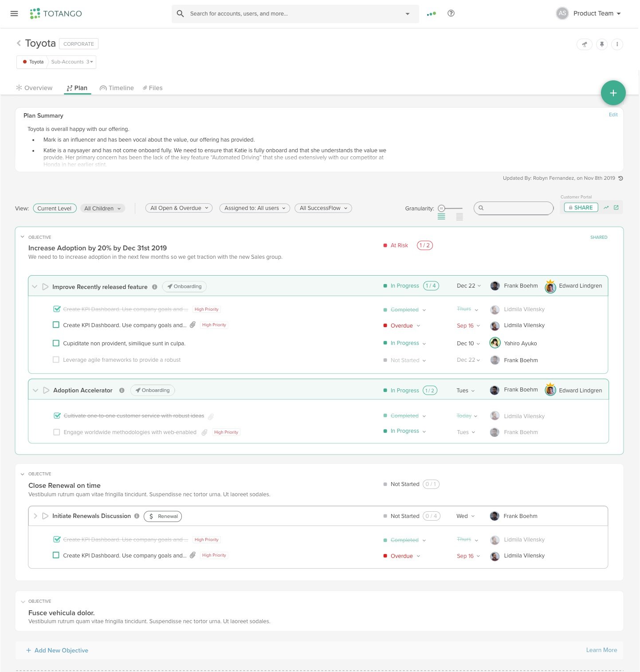Click in the plan search input field

coord(514,208)
